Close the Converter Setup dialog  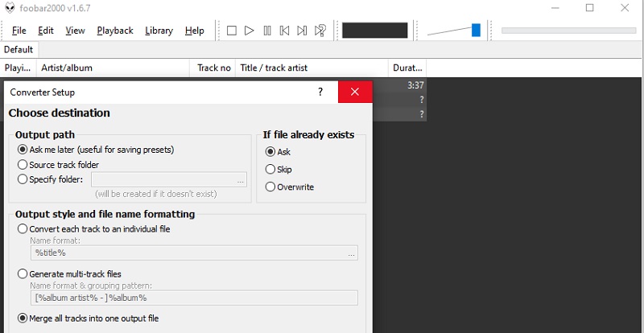[x=354, y=92]
